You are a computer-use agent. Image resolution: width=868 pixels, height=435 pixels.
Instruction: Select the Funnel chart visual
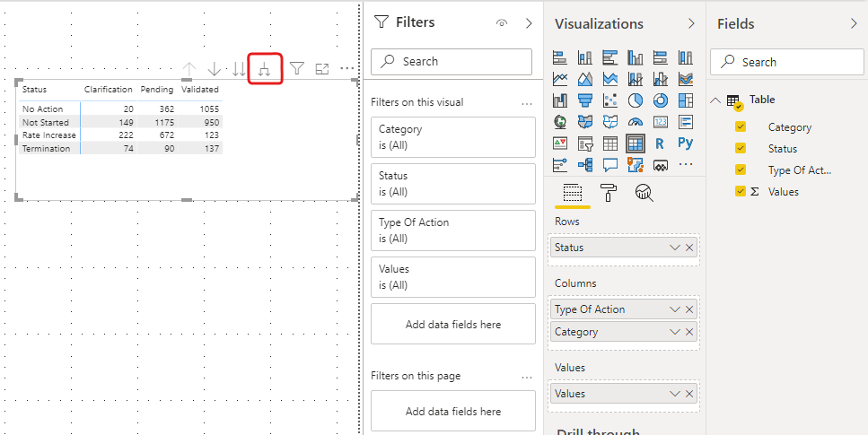pos(584,100)
